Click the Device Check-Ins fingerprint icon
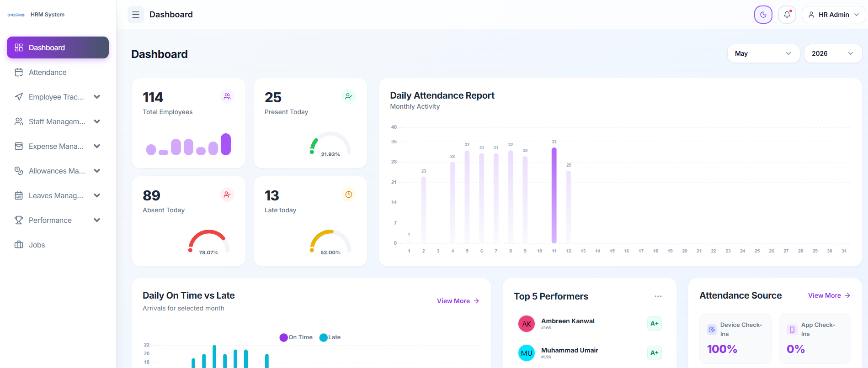The height and width of the screenshot is (368, 868). pos(712,329)
